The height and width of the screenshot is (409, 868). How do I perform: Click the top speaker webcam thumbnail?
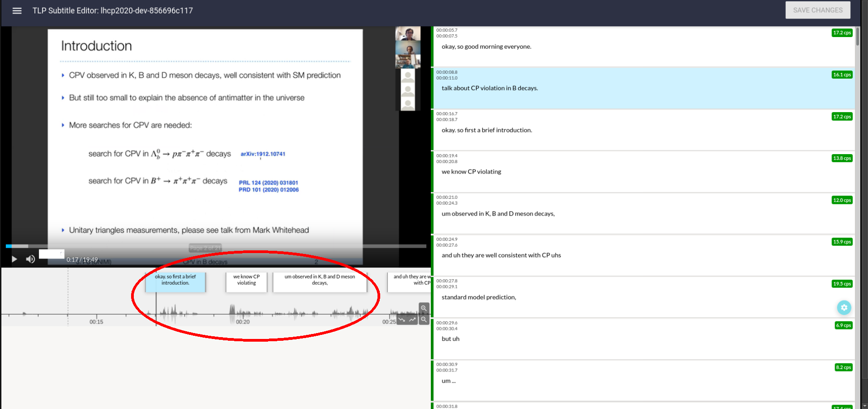408,33
